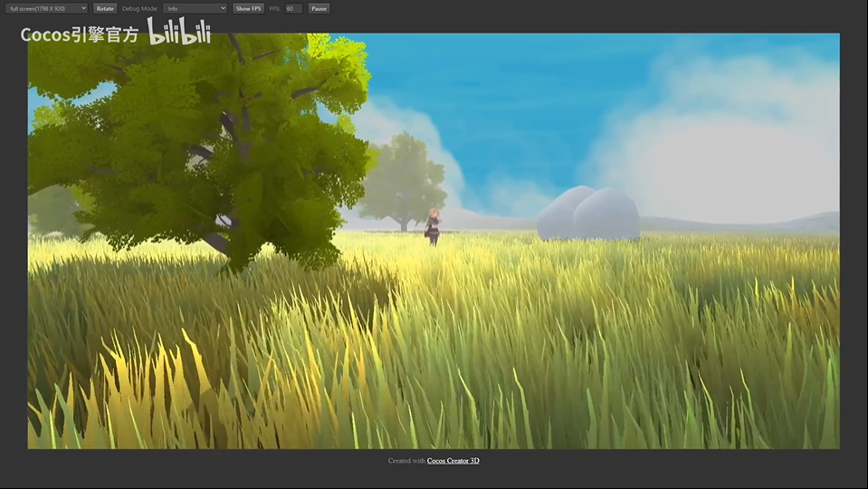
Task: Click the pair of grey boulders
Action: [588, 216]
